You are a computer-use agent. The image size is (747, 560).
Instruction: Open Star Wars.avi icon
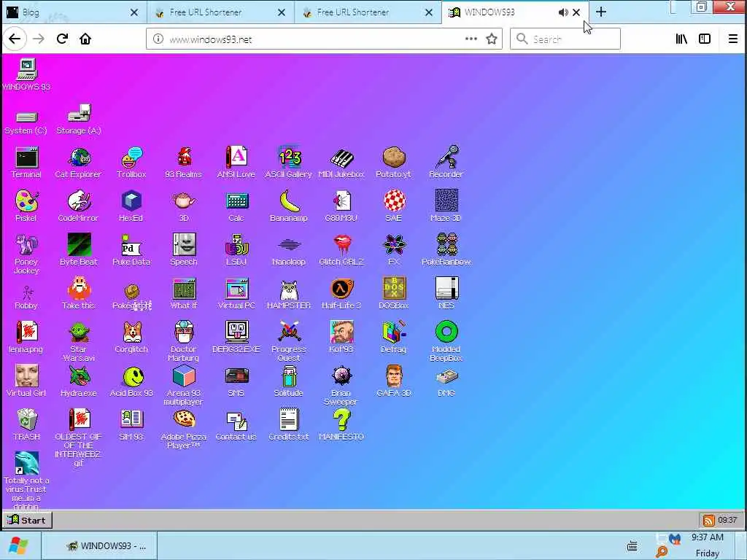click(x=79, y=341)
